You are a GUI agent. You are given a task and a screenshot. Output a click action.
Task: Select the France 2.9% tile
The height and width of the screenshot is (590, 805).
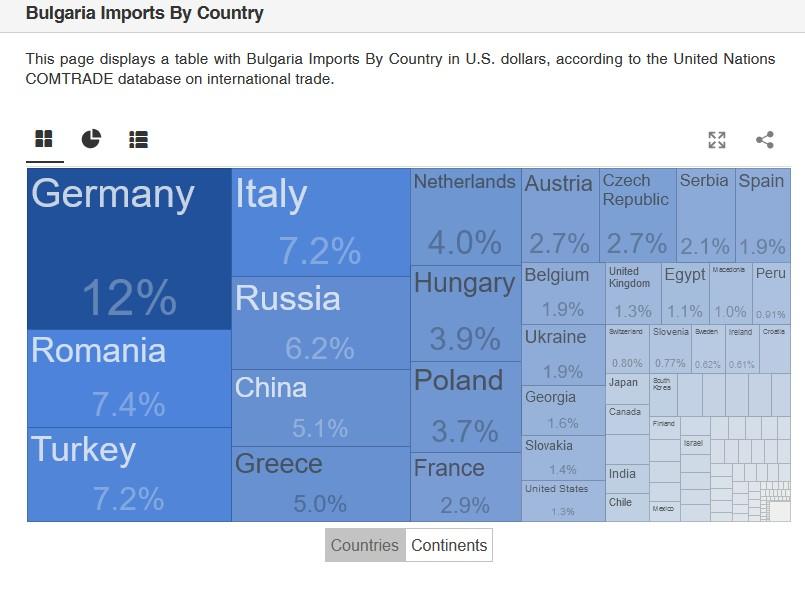tap(466, 487)
